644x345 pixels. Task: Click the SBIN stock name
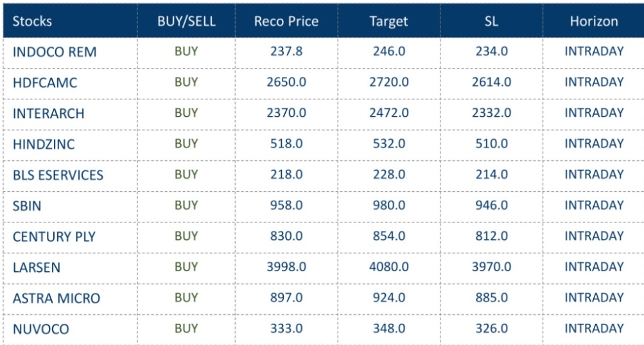[x=28, y=206]
